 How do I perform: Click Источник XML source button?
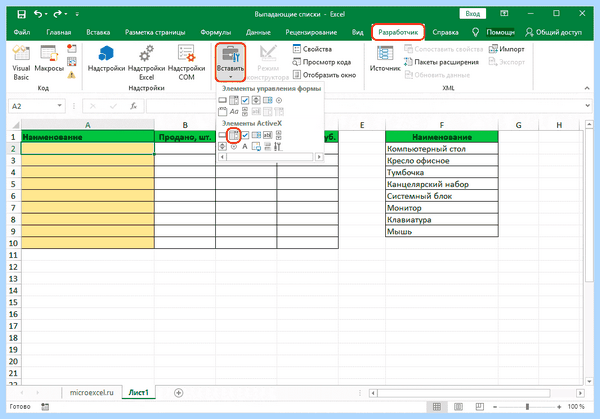click(x=385, y=58)
